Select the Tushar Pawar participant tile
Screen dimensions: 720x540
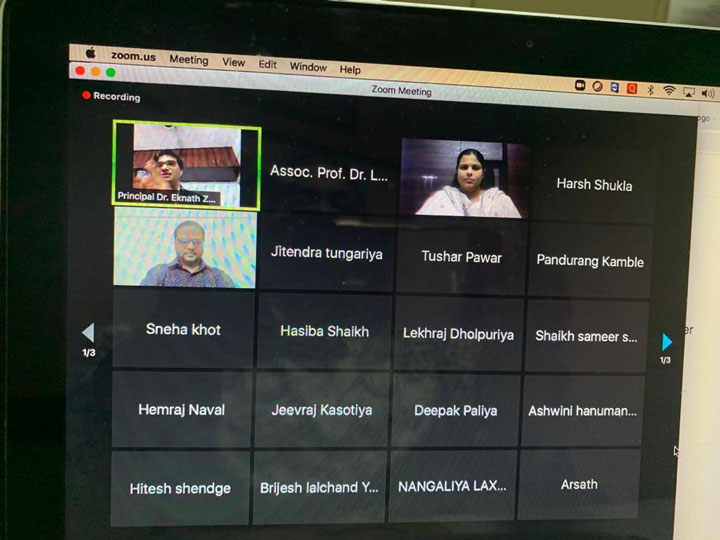click(461, 257)
